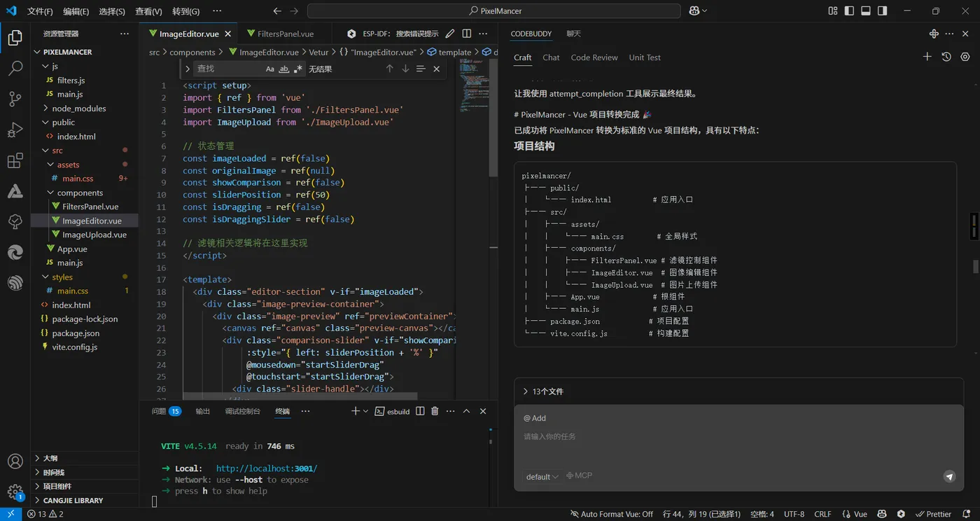Open the 文件(F) menu
Screen dimensions: 980x521
coord(40,11)
